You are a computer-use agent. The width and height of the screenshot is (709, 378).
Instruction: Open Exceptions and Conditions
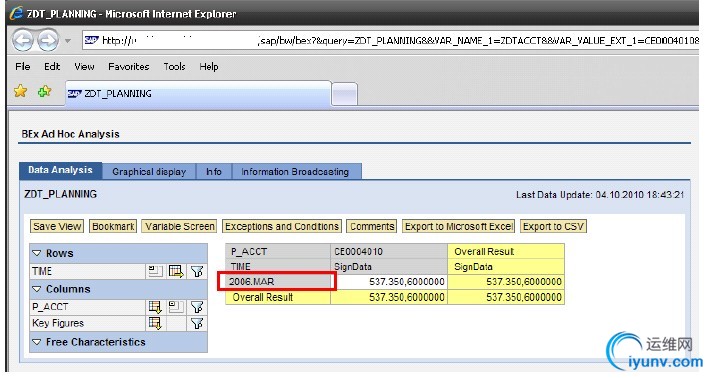[282, 227]
